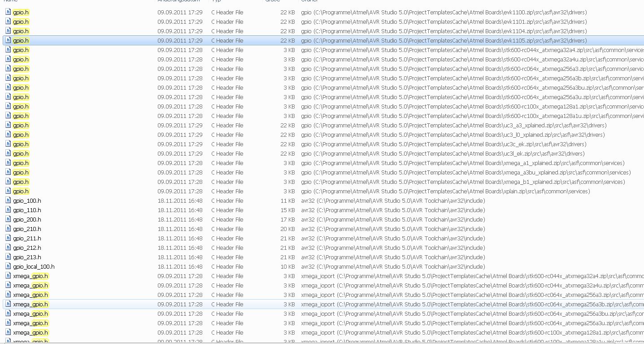
Task: Click the folder path ending evk1101.zip\src\asf\avr32\drivers
Action: (x=444, y=22)
